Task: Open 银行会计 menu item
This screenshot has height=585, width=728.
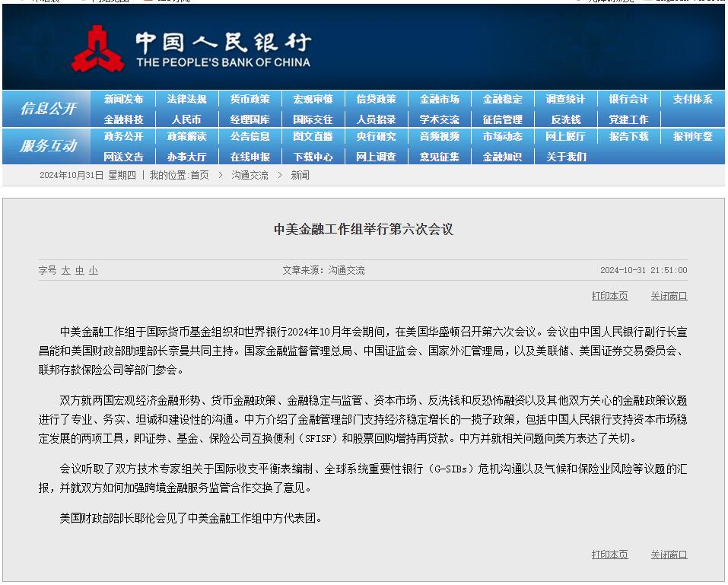Action: (x=628, y=100)
